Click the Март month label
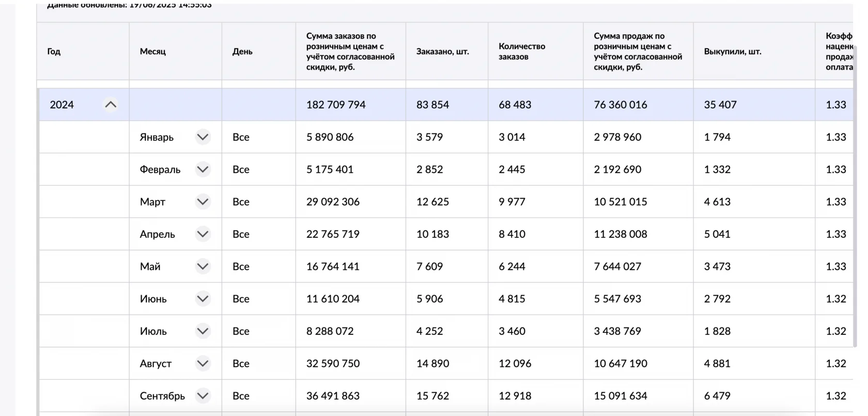 [152, 202]
